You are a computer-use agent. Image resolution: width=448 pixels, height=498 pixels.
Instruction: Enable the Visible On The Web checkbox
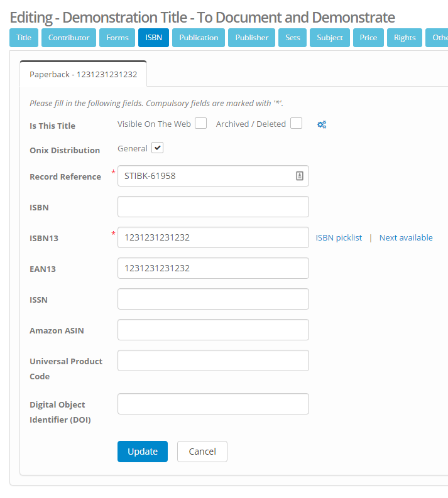point(200,124)
